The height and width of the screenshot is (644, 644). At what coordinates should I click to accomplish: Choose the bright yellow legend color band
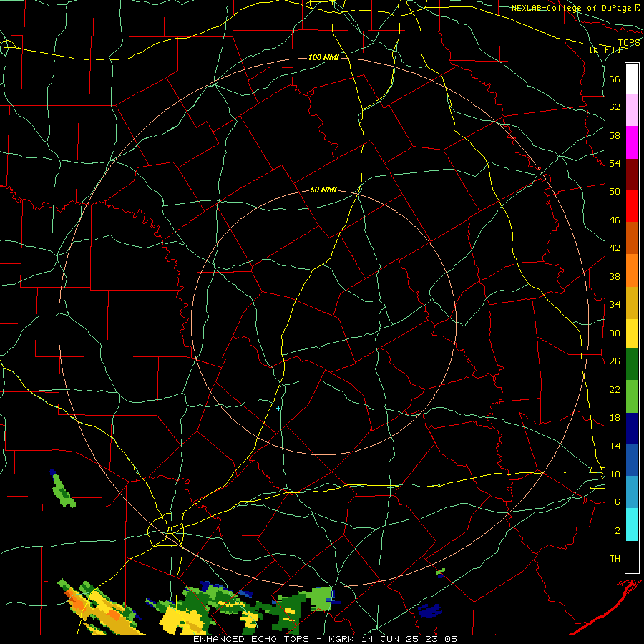pyautogui.click(x=632, y=333)
